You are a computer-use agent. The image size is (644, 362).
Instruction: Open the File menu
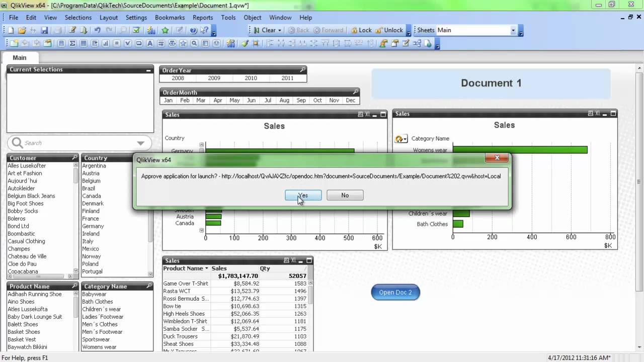[14, 17]
